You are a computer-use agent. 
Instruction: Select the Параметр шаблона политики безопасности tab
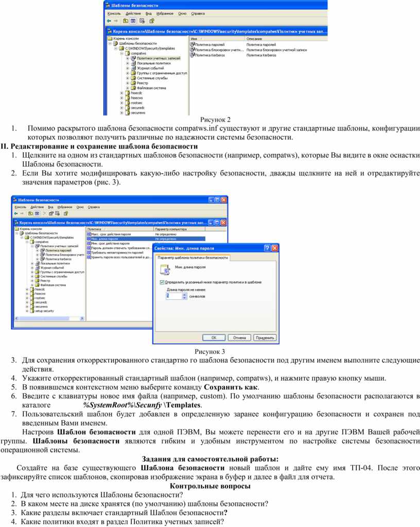192,258
